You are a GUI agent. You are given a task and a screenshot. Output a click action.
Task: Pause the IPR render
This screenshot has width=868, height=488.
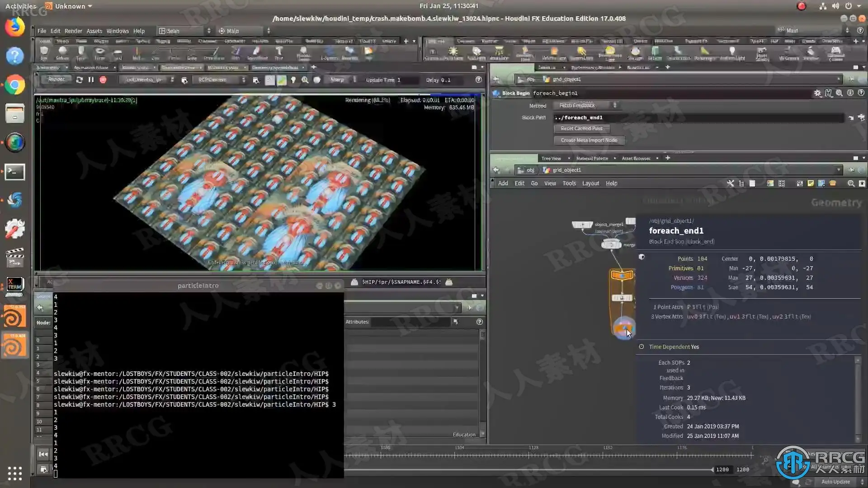coord(91,80)
